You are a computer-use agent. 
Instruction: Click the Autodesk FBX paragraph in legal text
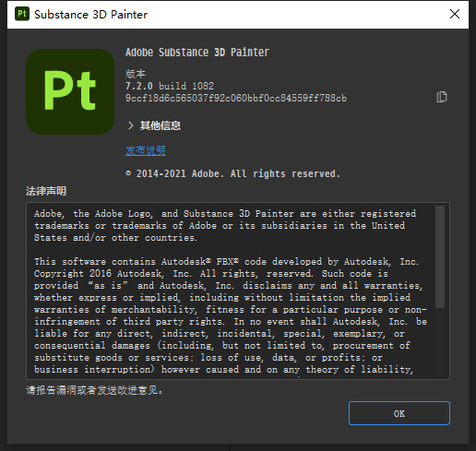(x=231, y=315)
